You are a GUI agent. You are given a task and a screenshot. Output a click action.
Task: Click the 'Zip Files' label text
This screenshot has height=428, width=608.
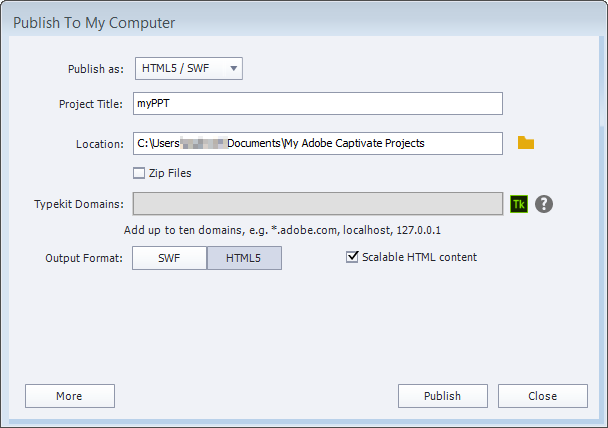(x=170, y=173)
